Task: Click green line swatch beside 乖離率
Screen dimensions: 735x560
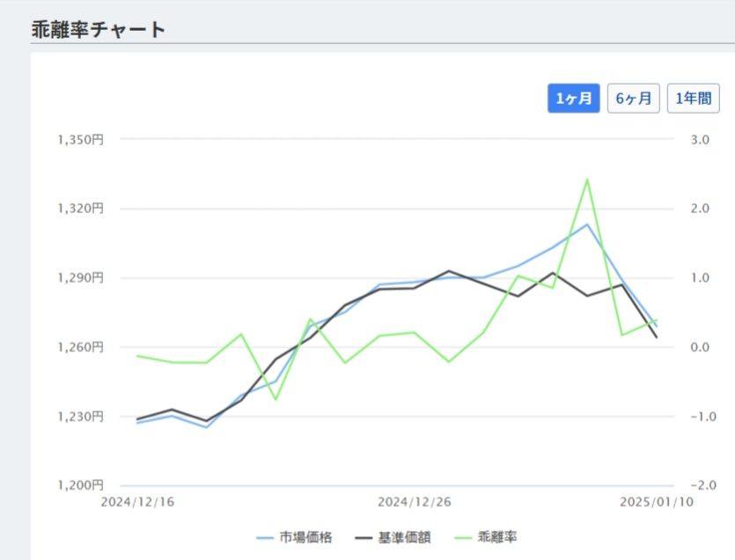Action: tap(464, 537)
